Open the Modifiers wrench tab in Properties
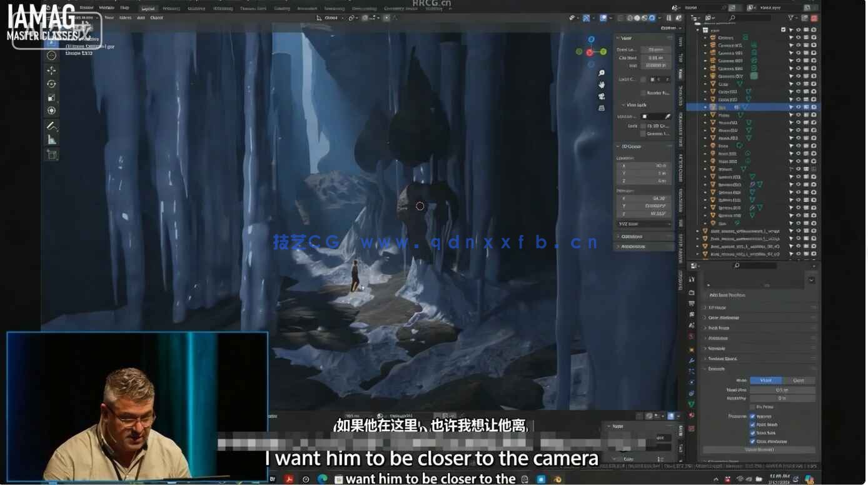The image size is (868, 485). pos(691,361)
